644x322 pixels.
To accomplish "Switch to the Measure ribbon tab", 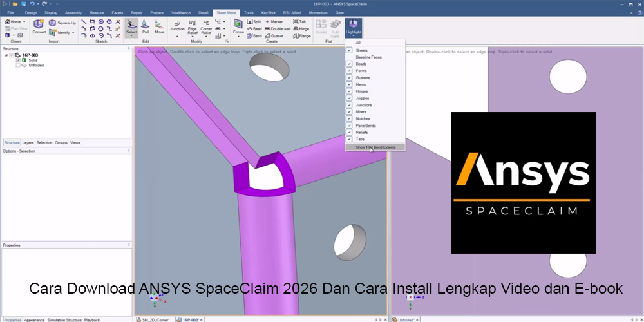I will pos(97,13).
